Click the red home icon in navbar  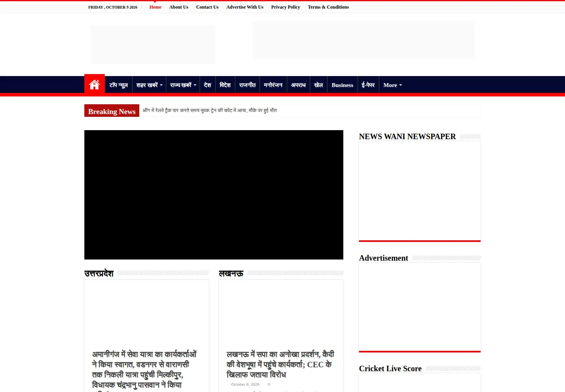click(95, 84)
